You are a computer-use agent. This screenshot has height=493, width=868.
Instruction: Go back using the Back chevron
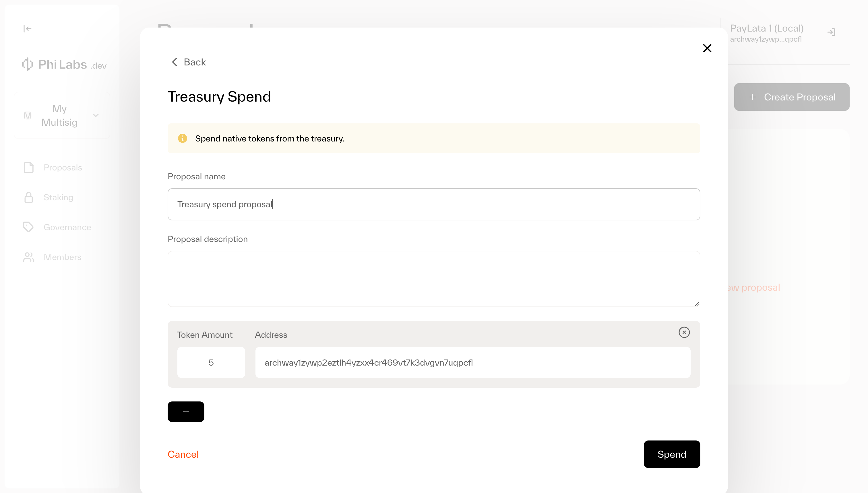[x=175, y=62]
